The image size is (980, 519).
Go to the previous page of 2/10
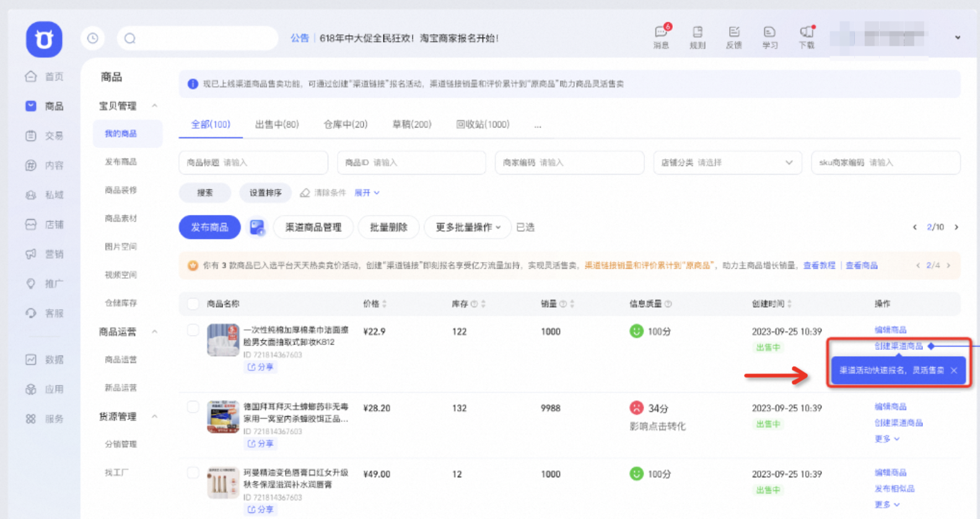coord(914,227)
